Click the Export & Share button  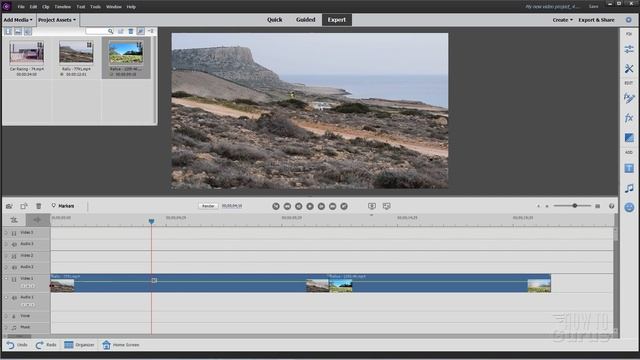pyautogui.click(x=596, y=20)
